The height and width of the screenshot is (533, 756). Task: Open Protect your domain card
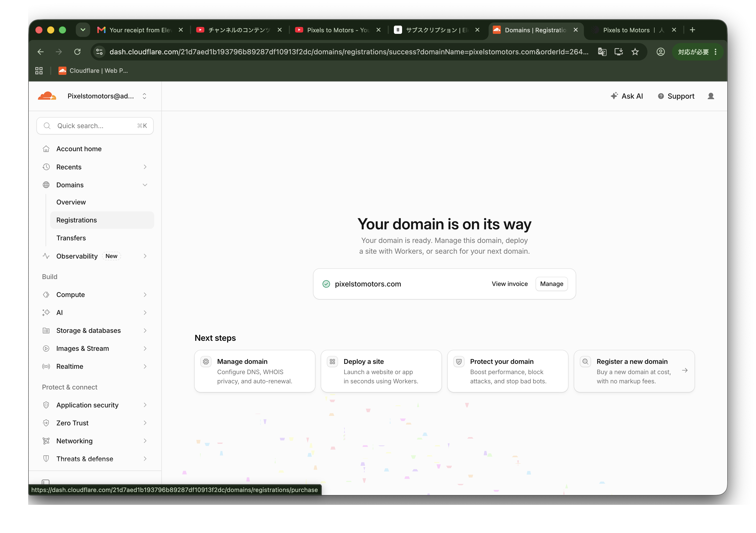(507, 371)
